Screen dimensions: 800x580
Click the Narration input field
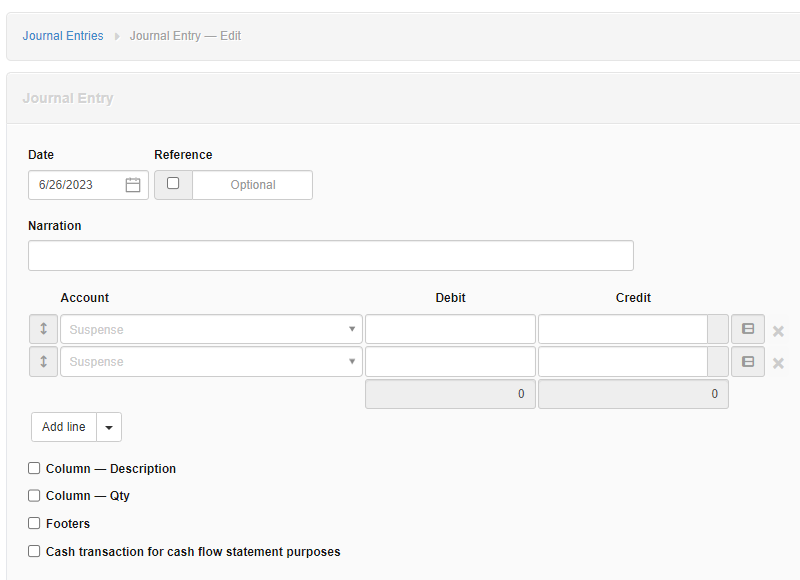[x=330, y=255]
